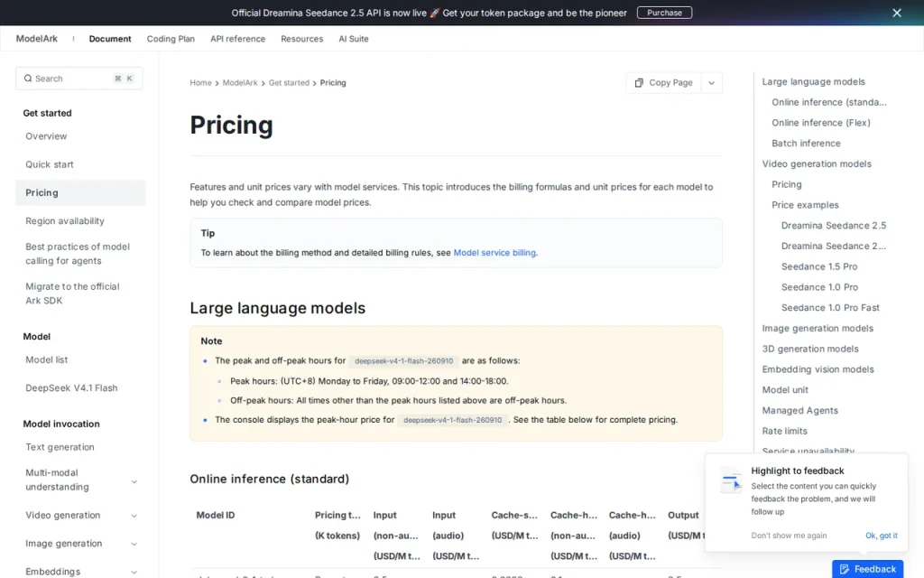The image size is (924, 578).
Task: Open the ModelArk home logo link
Action: click(x=36, y=38)
